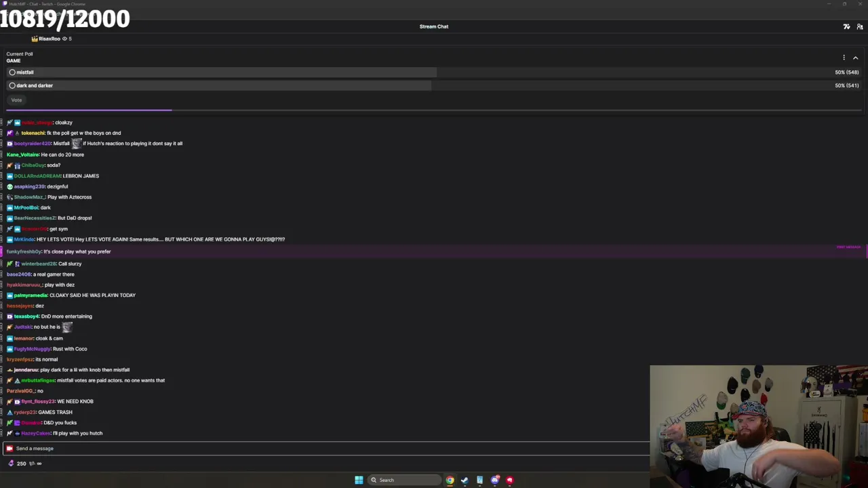868x488 pixels.
Task: Open Kane_Voltaire's user card
Action: 23,155
